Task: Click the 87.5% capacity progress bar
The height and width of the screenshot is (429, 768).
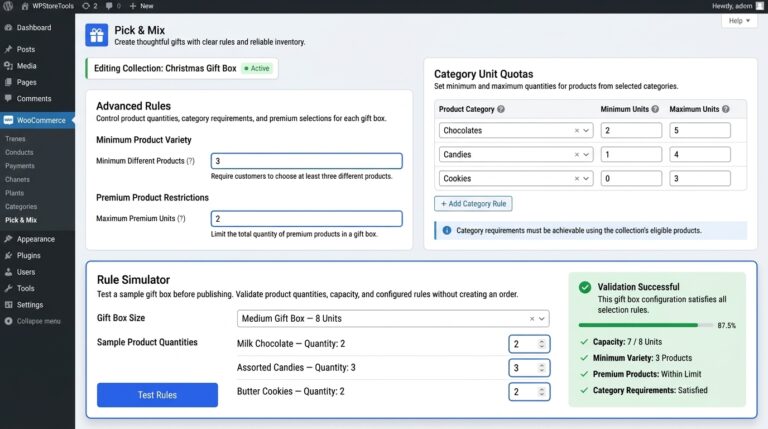Action: point(646,325)
